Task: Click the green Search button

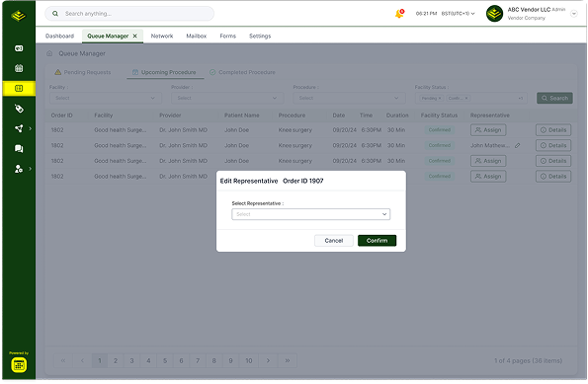Action: pyautogui.click(x=554, y=98)
